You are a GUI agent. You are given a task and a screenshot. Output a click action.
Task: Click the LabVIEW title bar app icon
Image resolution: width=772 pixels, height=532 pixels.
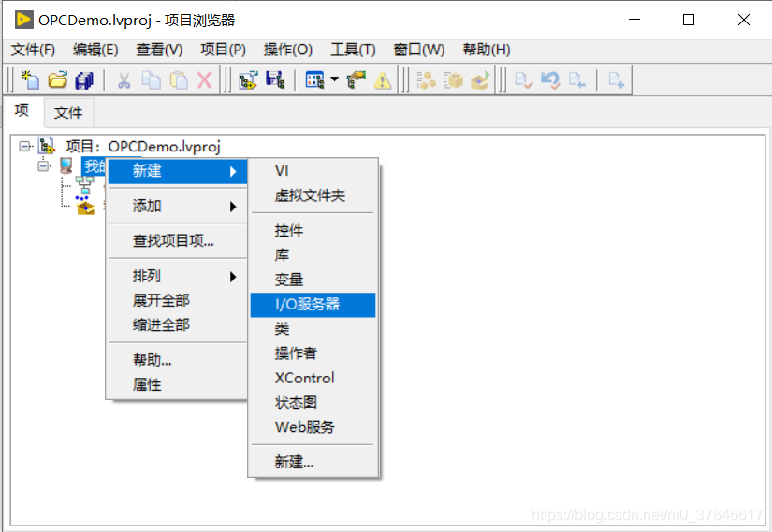24,20
